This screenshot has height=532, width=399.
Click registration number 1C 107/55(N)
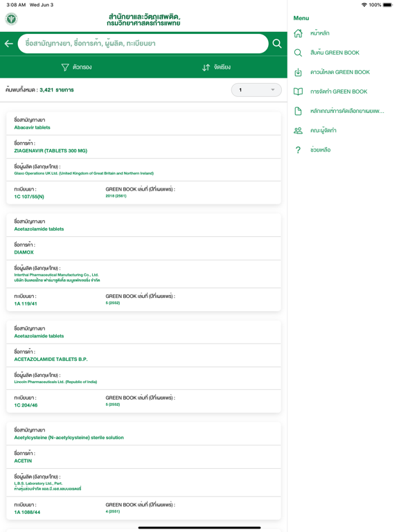(29, 197)
